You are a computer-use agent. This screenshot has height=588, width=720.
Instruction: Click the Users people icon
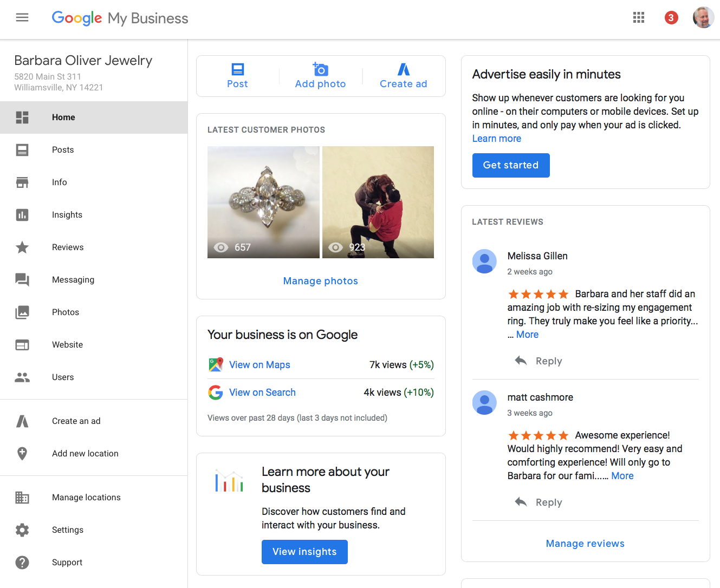pos(22,377)
